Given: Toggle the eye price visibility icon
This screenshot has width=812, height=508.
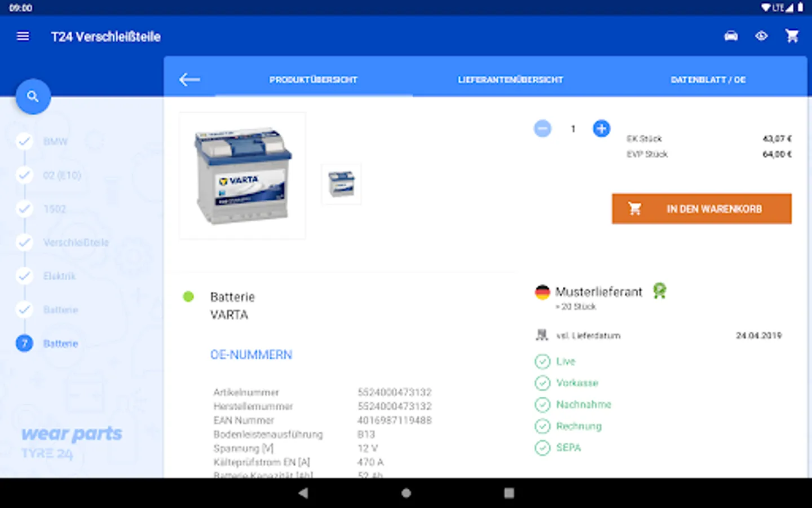Looking at the screenshot, I should click(x=761, y=36).
